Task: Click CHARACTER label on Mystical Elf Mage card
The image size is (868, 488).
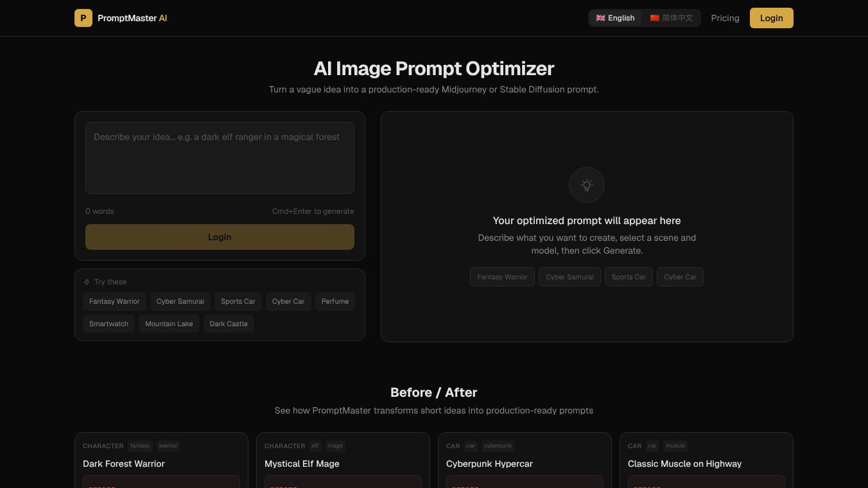Action: (285, 446)
